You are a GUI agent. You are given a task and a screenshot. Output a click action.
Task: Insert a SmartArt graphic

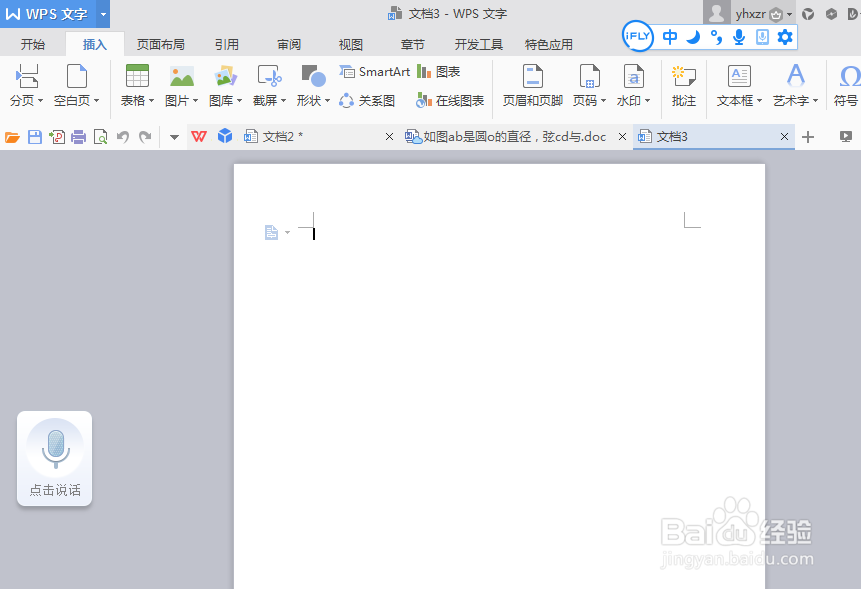[x=375, y=71]
